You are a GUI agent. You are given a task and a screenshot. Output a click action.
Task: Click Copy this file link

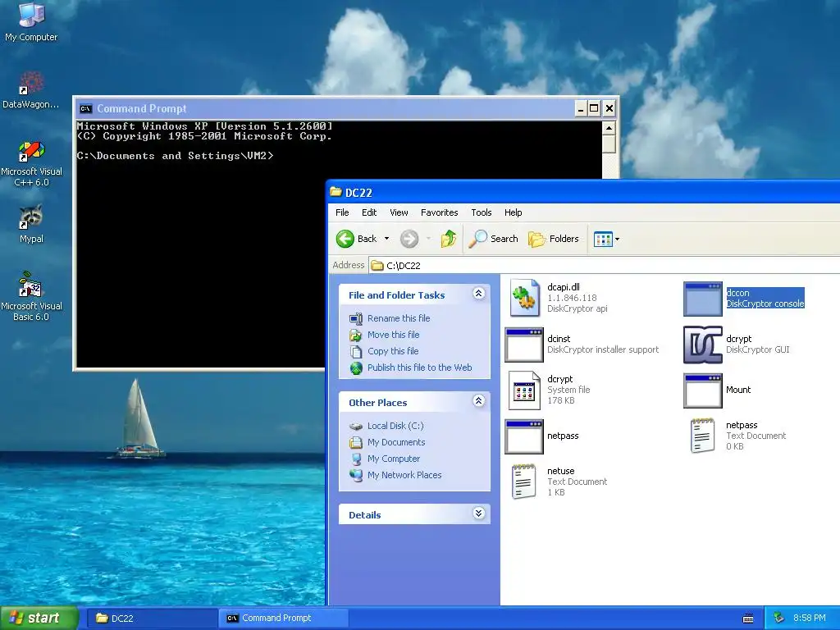[393, 351]
